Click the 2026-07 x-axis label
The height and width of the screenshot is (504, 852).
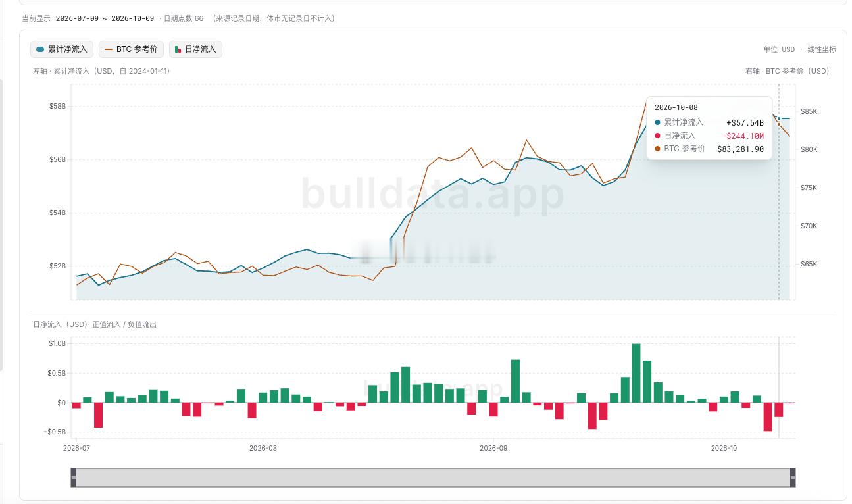tap(76, 448)
